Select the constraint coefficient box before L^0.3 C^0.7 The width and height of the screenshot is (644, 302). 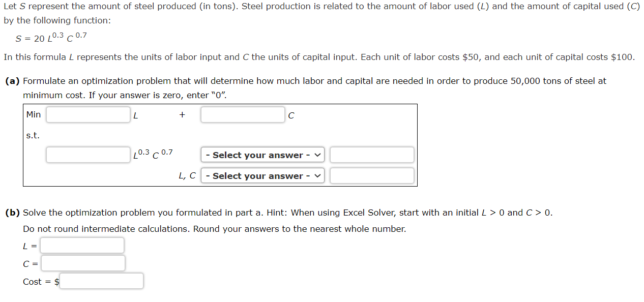(x=87, y=155)
